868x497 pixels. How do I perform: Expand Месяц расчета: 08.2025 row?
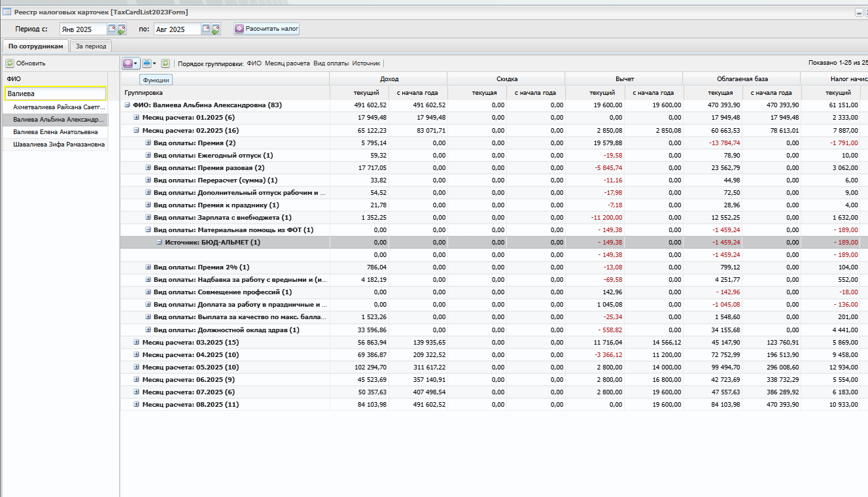point(137,404)
